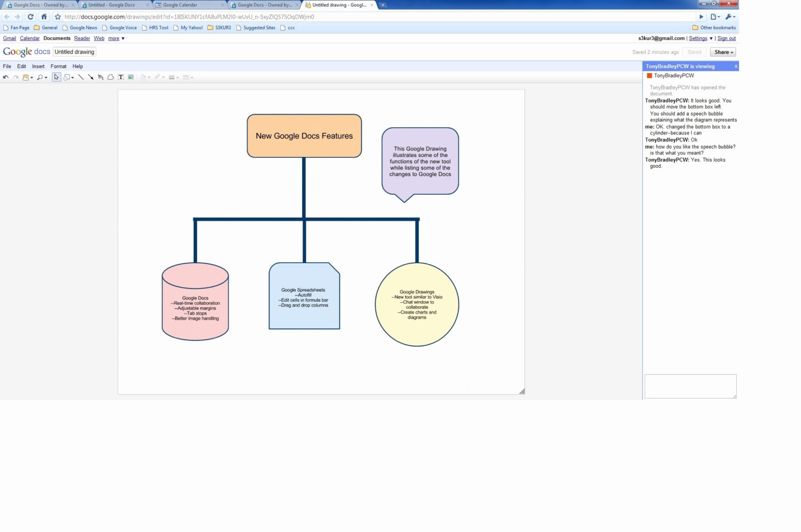The width and height of the screenshot is (801, 532).
Task: Open the browser wrench tools menu
Action: (730, 17)
